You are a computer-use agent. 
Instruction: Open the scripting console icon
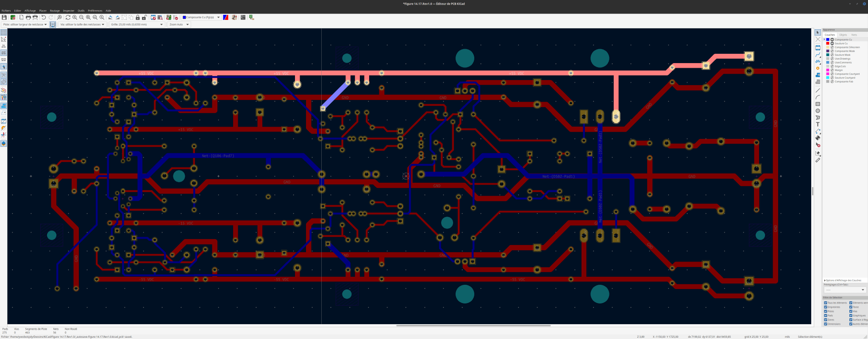coord(243,17)
